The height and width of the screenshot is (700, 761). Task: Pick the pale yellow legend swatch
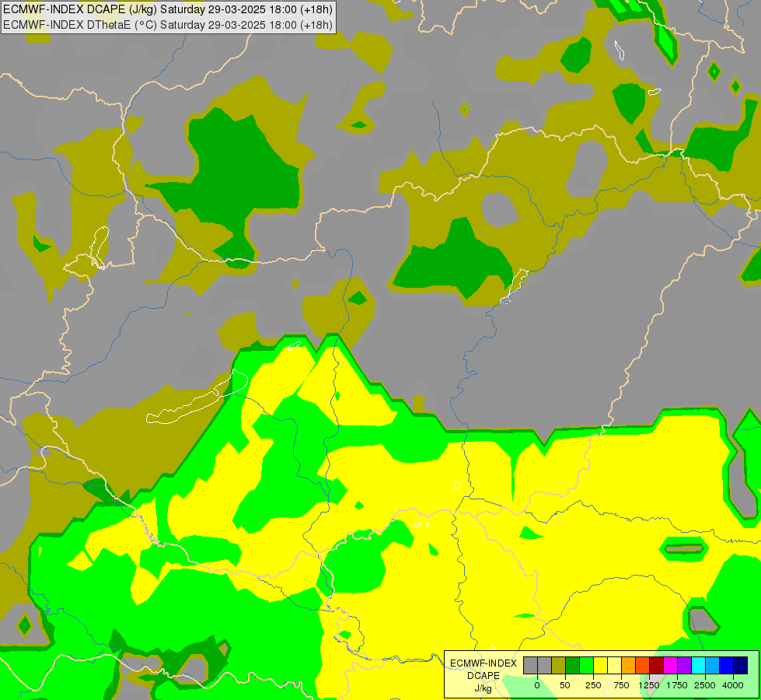tap(615, 666)
